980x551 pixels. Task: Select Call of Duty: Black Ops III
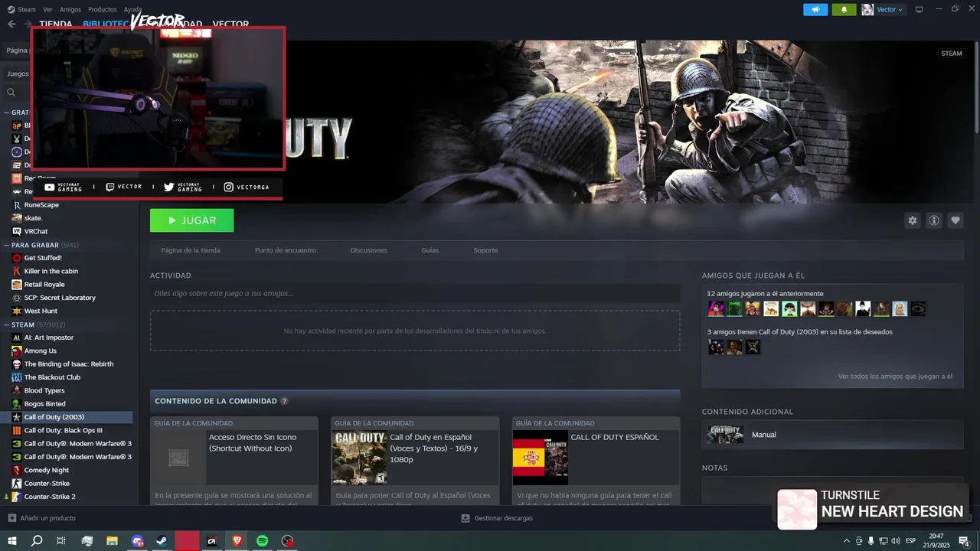[x=63, y=430]
